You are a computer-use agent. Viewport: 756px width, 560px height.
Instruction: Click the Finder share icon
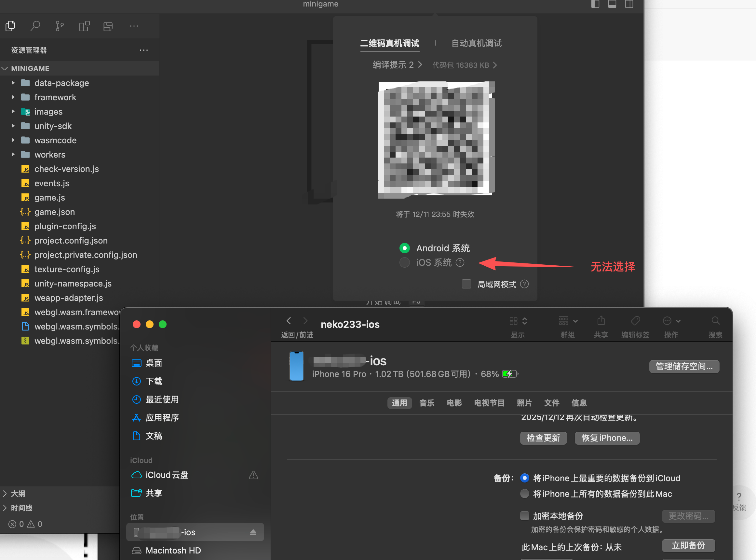click(x=601, y=321)
